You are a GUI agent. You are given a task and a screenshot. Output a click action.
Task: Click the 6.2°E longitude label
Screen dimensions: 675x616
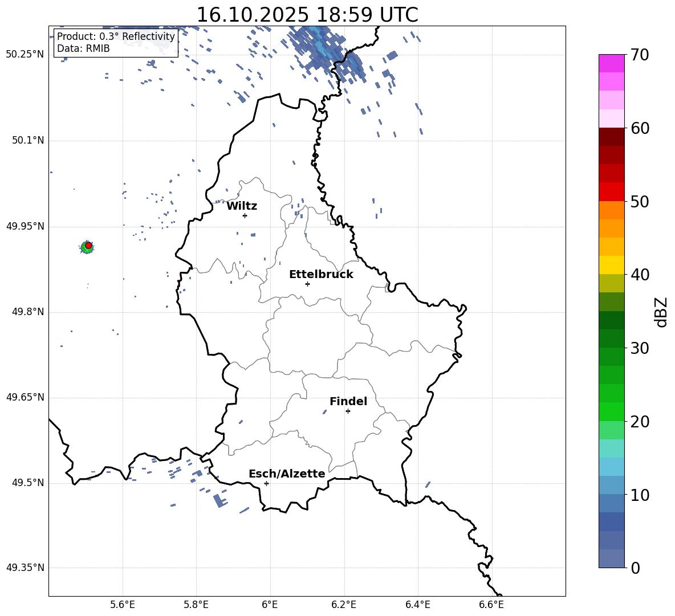(x=344, y=605)
